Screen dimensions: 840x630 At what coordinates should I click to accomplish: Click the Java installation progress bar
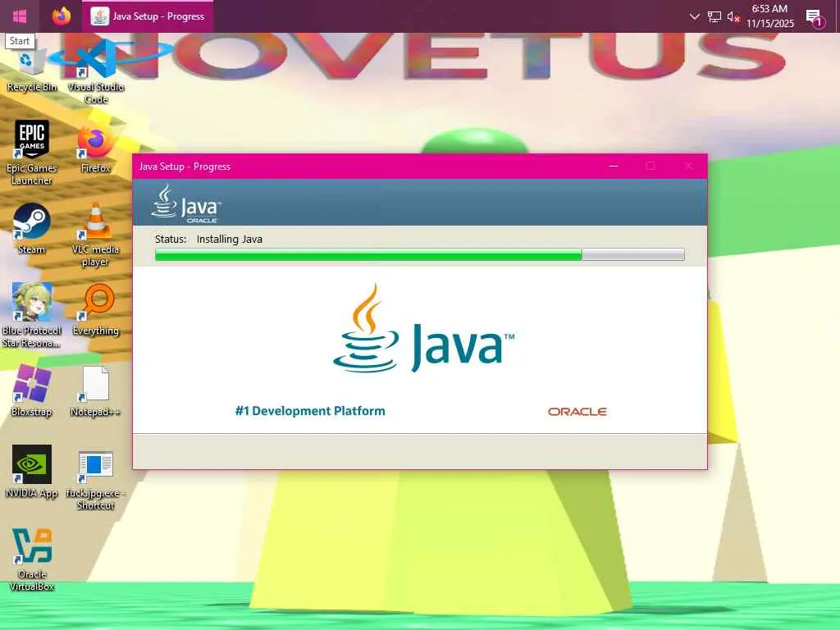[x=419, y=254]
